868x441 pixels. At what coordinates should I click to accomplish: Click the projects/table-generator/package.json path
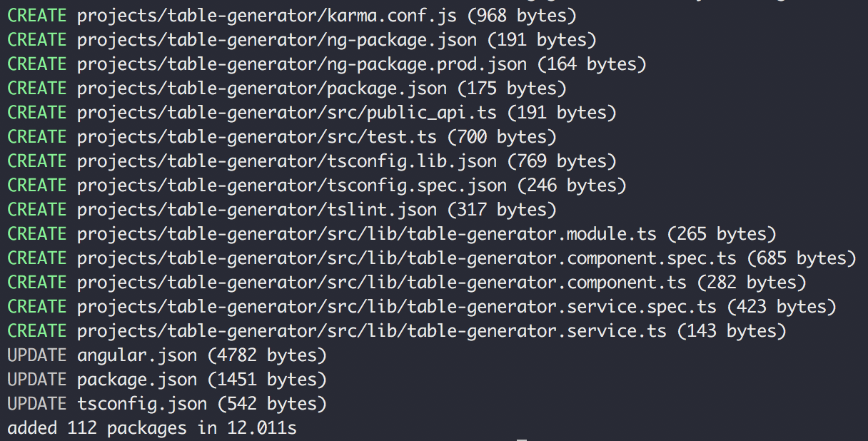click(262, 88)
